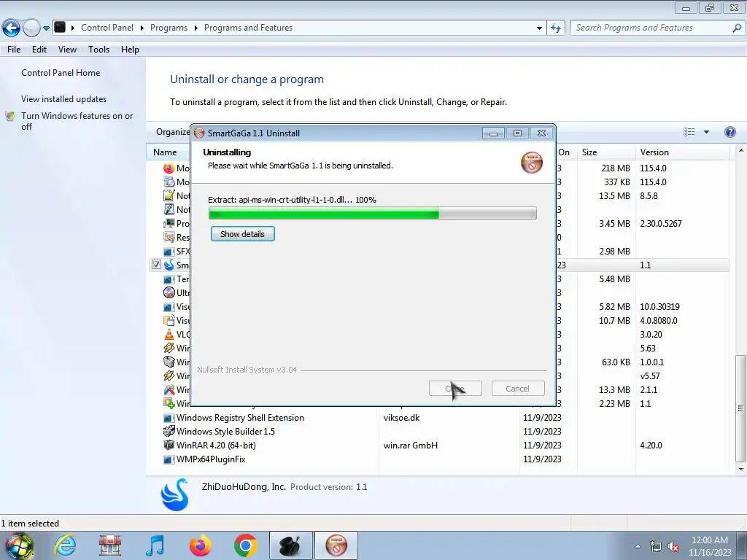The height and width of the screenshot is (560, 747).
Task: Click the disabled Close button in uninstaller
Action: 455,389
